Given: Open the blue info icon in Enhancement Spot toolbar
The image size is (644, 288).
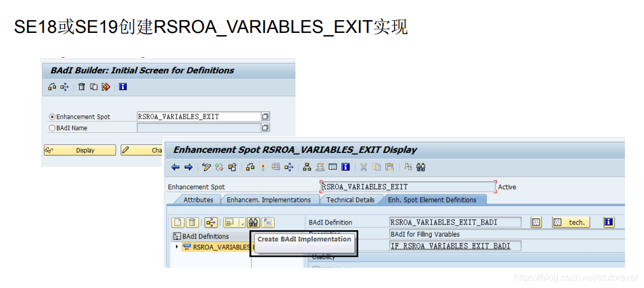Looking at the screenshot, I should [346, 167].
